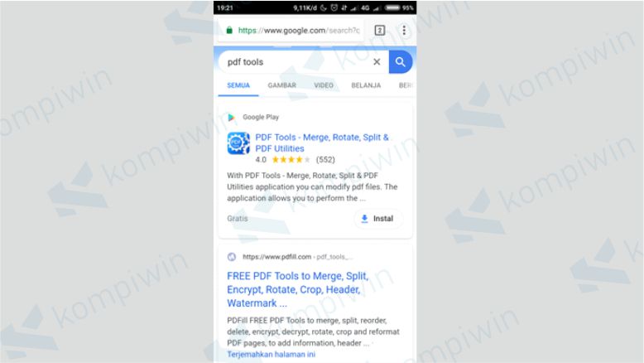This screenshot has width=644, height=363.
Task: Tap the blue search magnifier button
Action: coord(400,62)
